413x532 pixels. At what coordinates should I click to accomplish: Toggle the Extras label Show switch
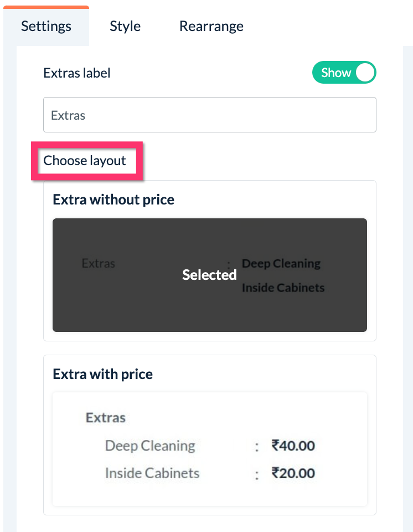pyautogui.click(x=344, y=73)
